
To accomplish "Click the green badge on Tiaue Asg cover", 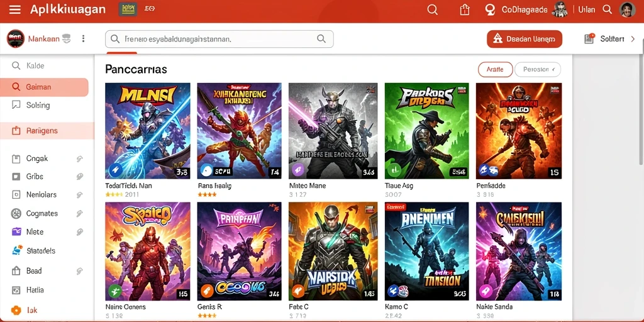I will 394,170.
